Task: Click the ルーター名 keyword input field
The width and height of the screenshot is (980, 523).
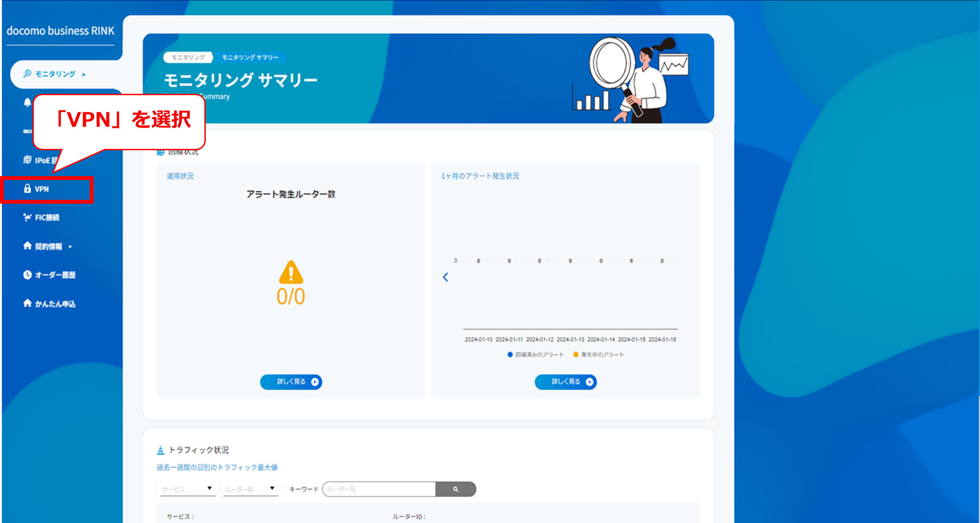Action: click(x=379, y=489)
